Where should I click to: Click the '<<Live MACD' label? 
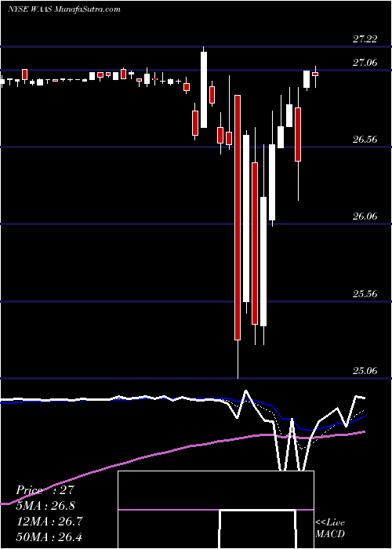(330, 528)
